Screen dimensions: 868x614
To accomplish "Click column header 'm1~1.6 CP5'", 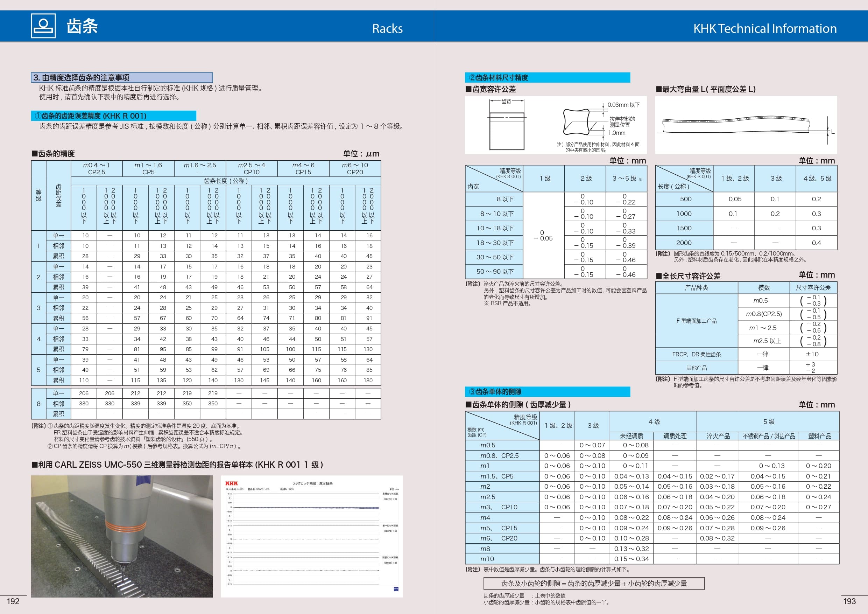I will click(148, 168).
